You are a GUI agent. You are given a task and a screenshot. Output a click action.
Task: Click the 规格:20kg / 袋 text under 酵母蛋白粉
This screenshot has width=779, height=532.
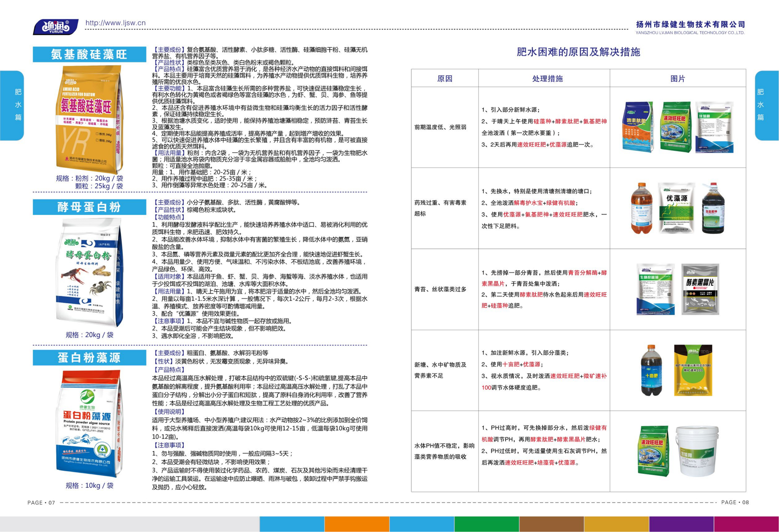point(89,335)
